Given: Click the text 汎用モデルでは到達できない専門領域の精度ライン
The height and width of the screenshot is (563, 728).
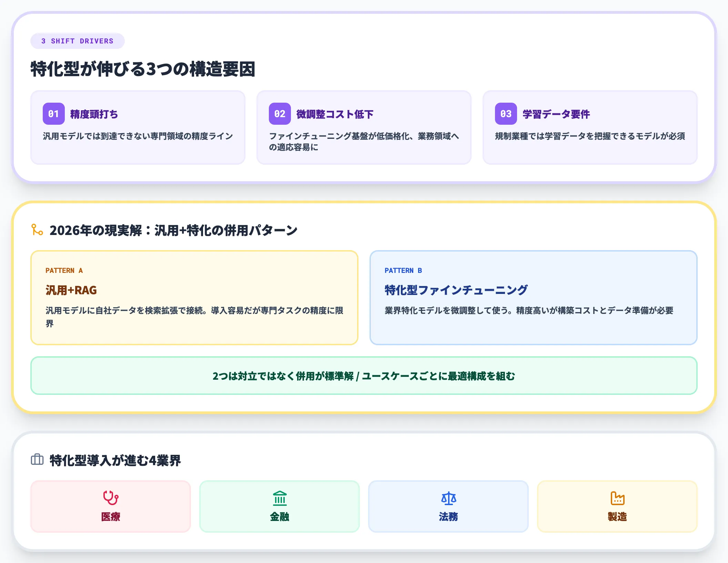Looking at the screenshot, I should 138,136.
